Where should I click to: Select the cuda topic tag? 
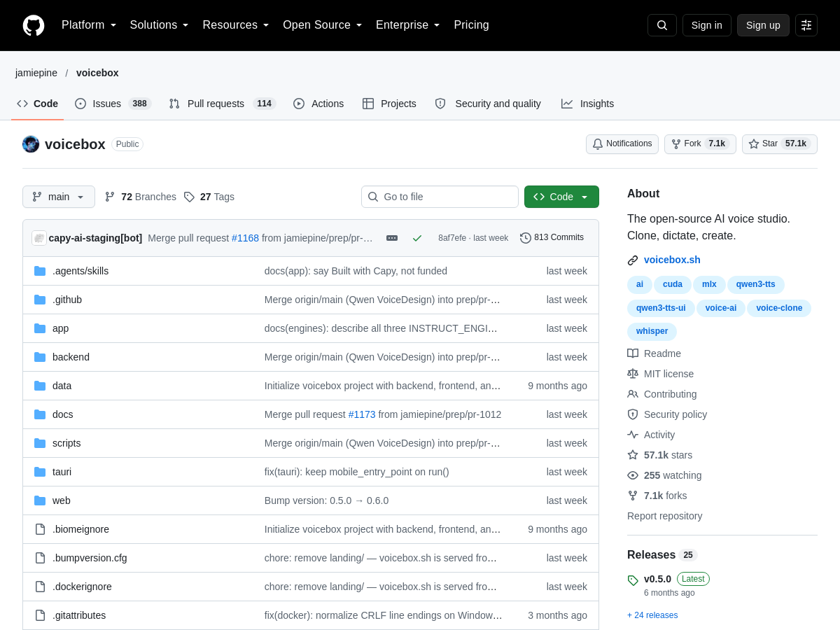click(x=673, y=284)
